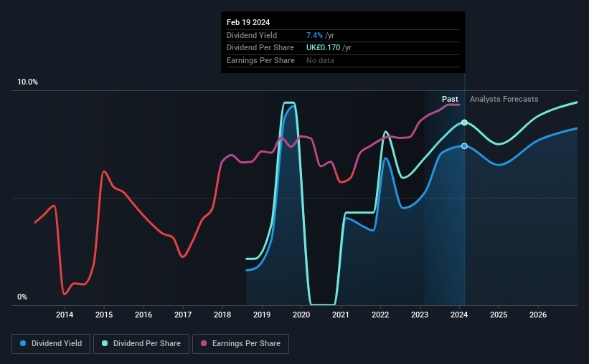Click the 0% y-axis label
Image resolution: width=589 pixels, height=364 pixels.
click(x=22, y=297)
